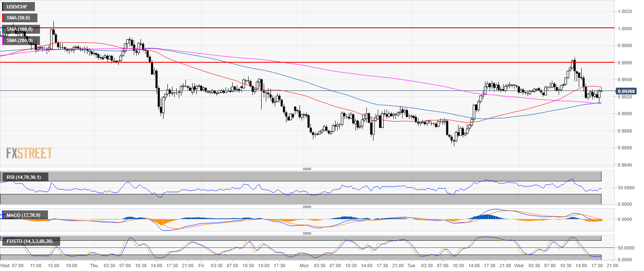The height and width of the screenshot is (271, 644).
Task: Click the current price tag 0.99268
Action: 626,91
